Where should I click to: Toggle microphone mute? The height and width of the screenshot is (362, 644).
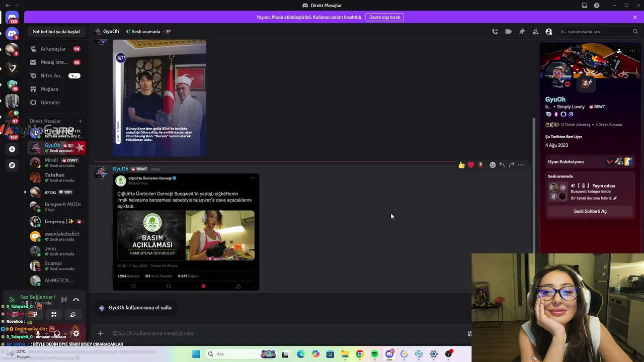pos(38,333)
